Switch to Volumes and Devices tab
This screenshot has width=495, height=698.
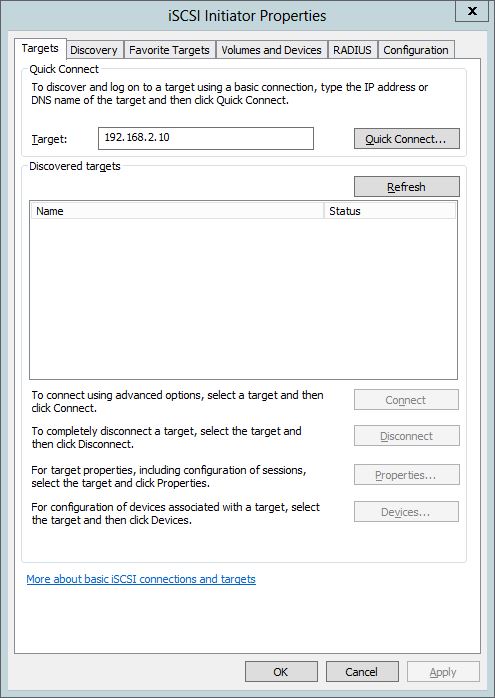click(x=272, y=50)
